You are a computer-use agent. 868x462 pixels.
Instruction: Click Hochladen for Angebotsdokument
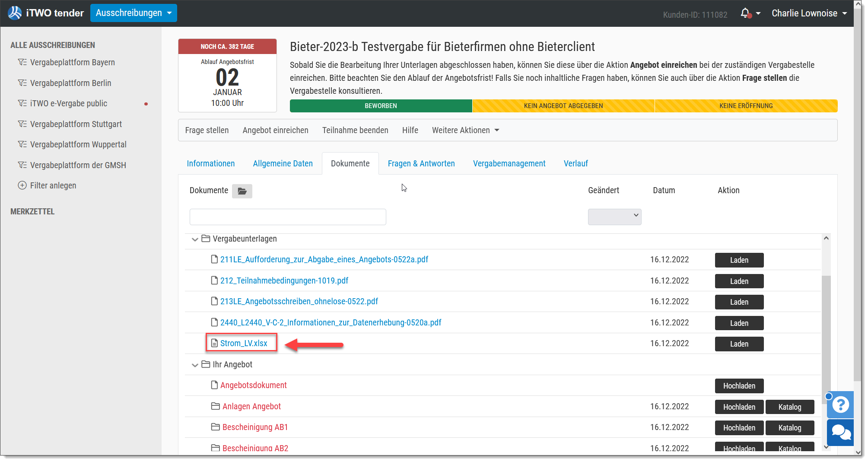point(739,386)
